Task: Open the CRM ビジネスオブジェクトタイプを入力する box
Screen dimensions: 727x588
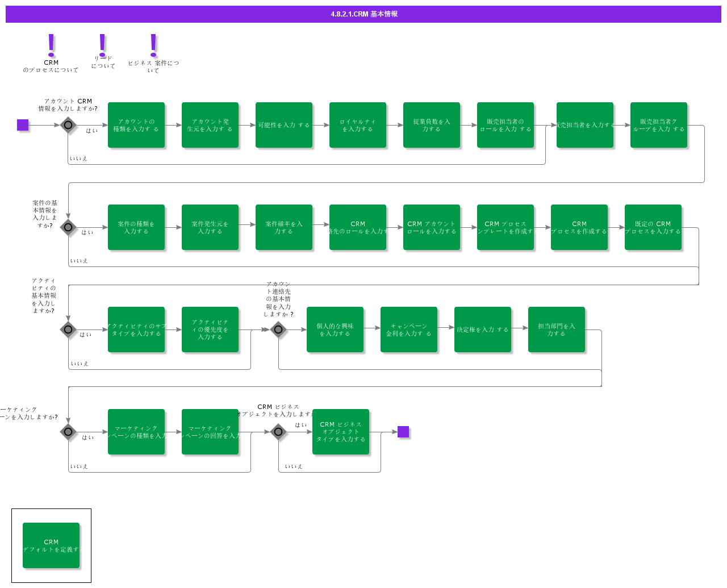Action: (341, 432)
